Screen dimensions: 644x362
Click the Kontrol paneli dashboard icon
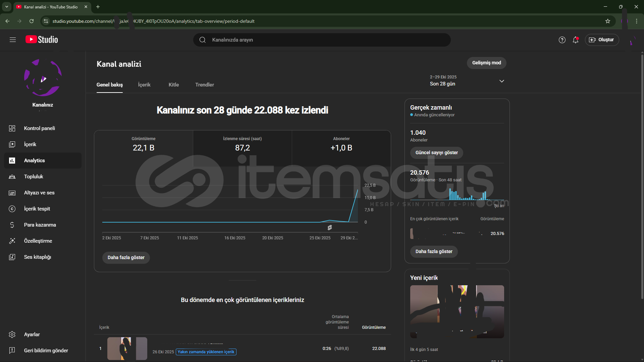pyautogui.click(x=12, y=128)
